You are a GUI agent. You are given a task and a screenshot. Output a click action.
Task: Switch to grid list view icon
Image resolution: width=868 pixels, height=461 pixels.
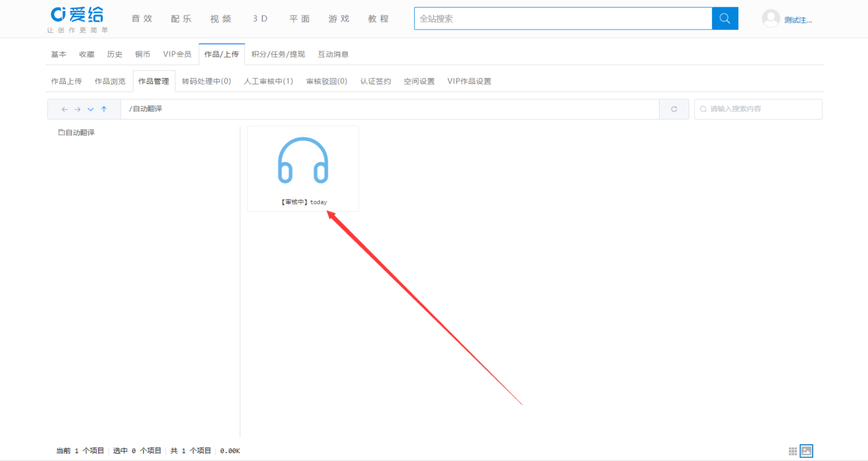[x=793, y=451]
